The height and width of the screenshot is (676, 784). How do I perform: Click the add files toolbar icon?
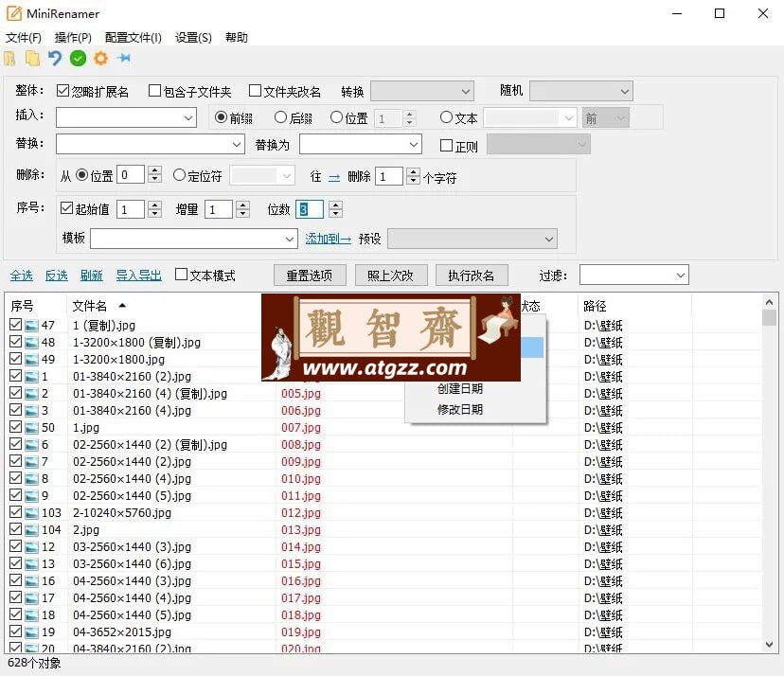[9, 59]
